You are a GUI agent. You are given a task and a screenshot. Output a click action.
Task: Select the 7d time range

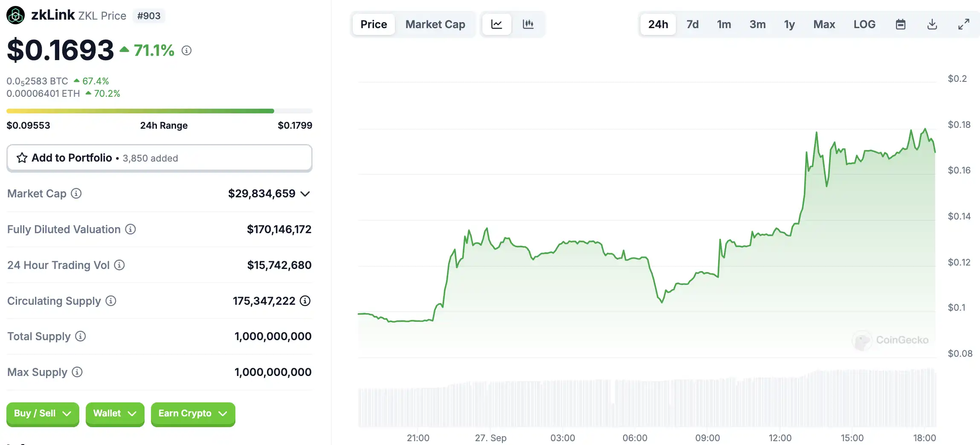(693, 24)
